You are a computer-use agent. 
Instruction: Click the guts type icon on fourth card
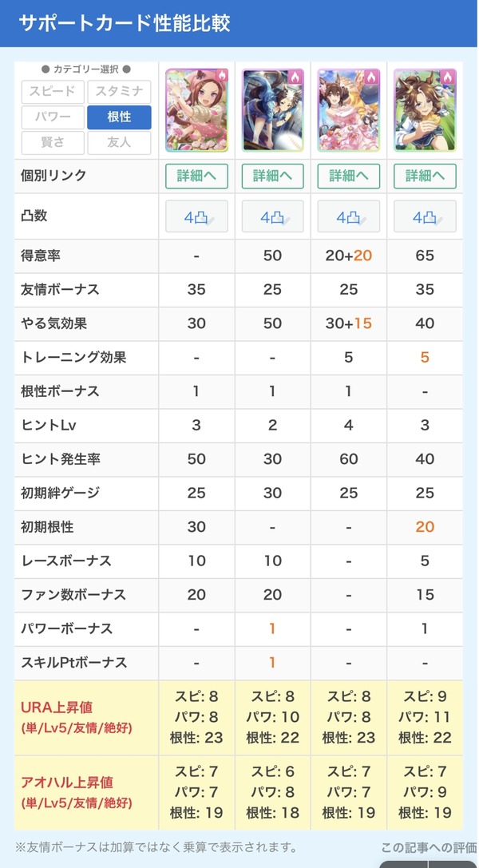[x=448, y=77]
